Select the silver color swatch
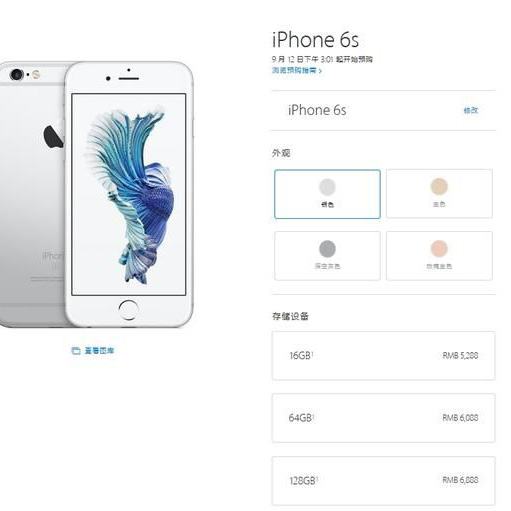Image resolution: width=511 pixels, height=511 pixels. click(327, 194)
